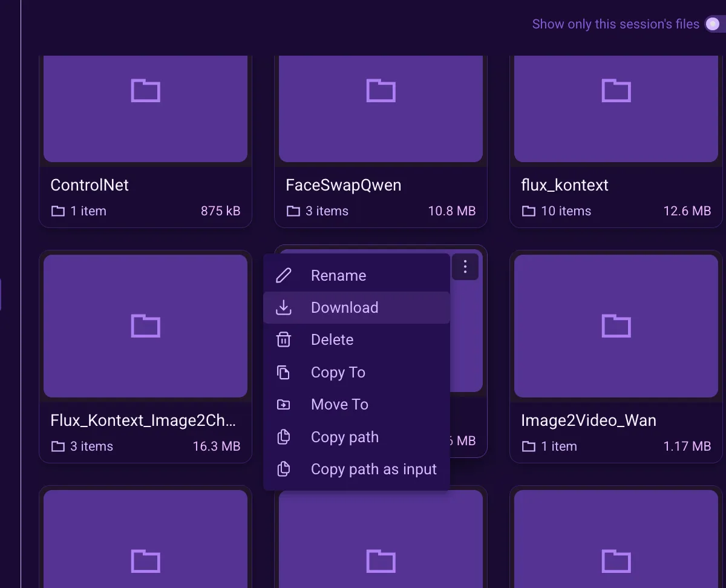Click the trash can Delete icon

[x=283, y=340]
